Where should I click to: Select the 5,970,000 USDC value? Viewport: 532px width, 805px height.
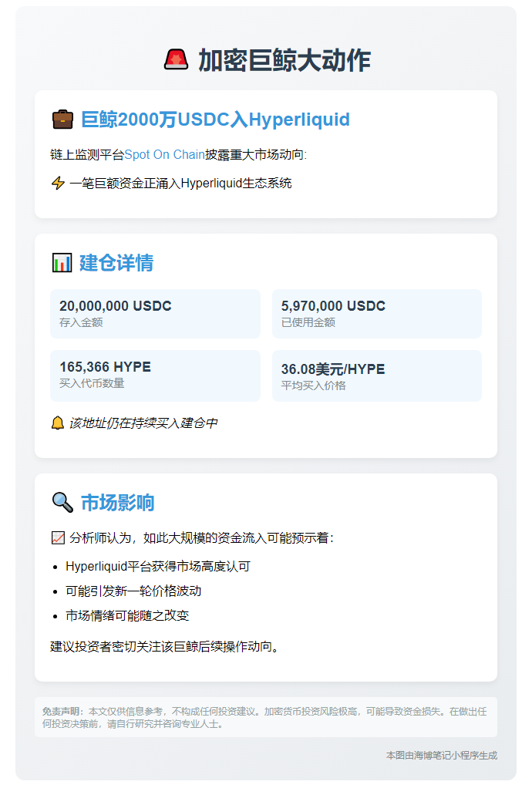[x=333, y=306]
